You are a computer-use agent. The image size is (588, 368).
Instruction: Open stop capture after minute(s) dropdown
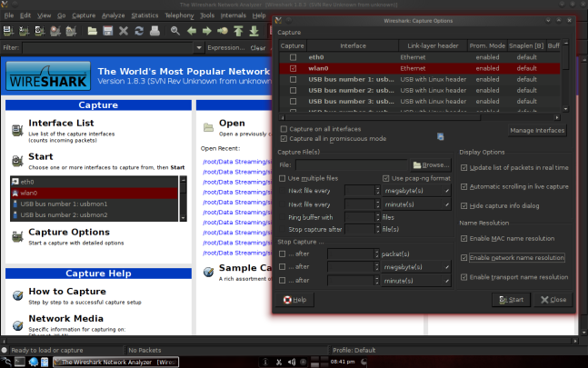[x=416, y=281]
